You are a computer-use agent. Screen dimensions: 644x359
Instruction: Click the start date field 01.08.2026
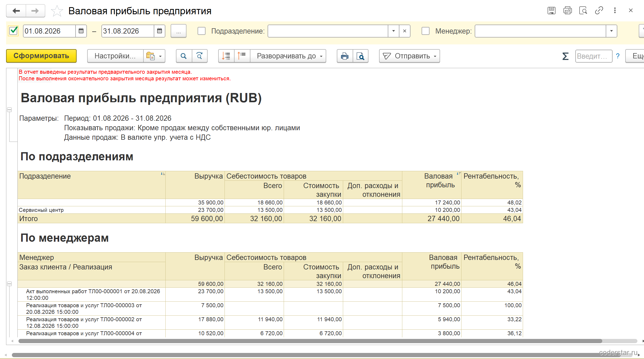click(49, 31)
